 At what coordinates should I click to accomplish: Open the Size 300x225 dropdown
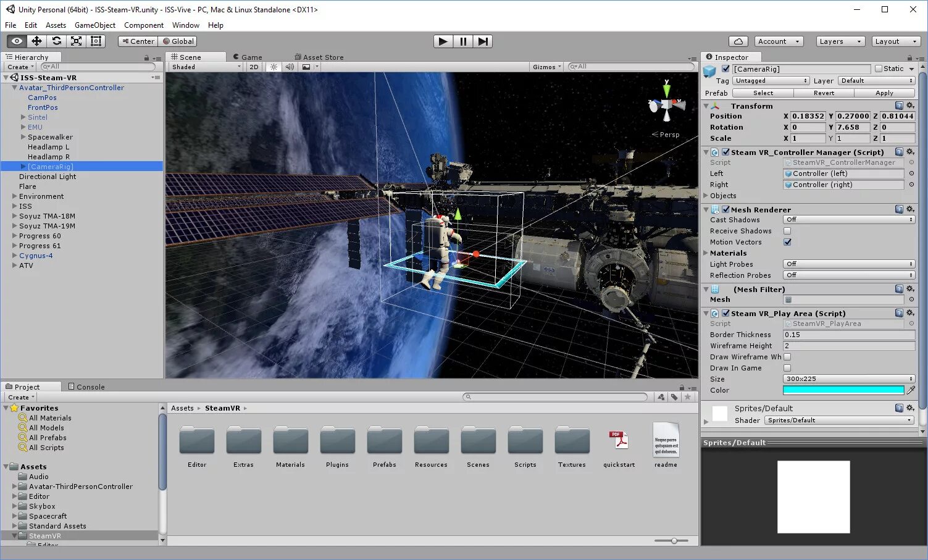849,379
